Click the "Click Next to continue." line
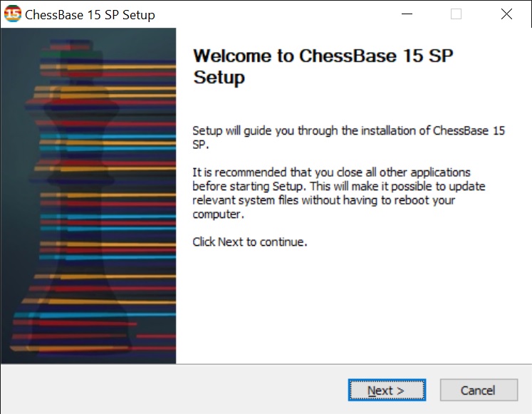Viewport: 532px width, 414px height. point(250,242)
